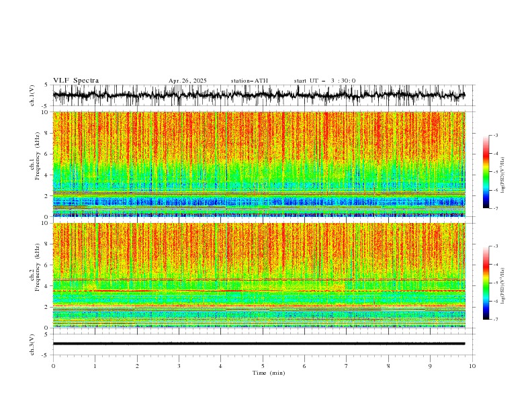Click the upper colorbar "-7" tick label
This screenshot has width=532, height=411.
point(496,208)
